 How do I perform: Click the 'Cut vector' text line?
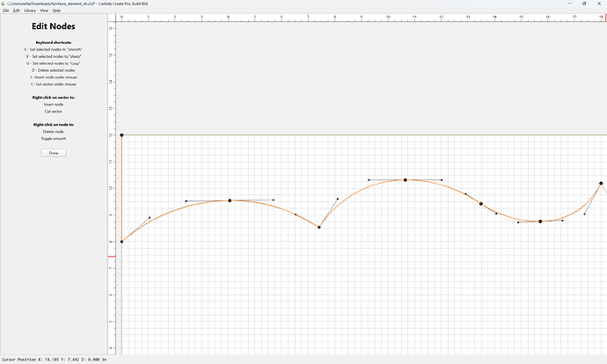pyautogui.click(x=54, y=112)
